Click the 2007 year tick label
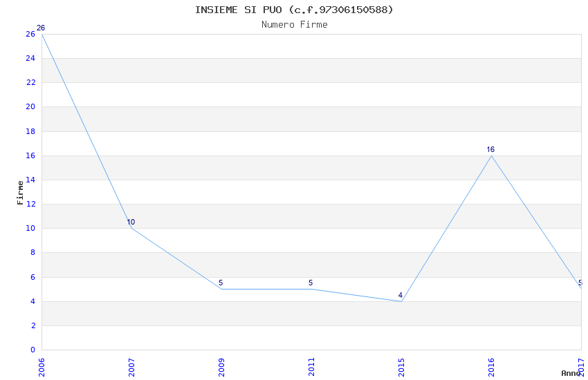This screenshot has height=380, width=588. click(x=131, y=366)
